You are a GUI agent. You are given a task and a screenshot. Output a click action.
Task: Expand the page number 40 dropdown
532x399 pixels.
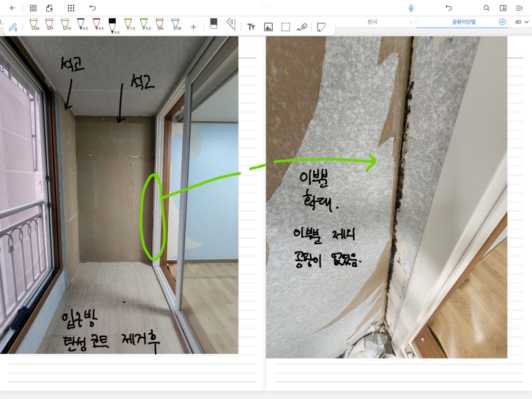522,22
